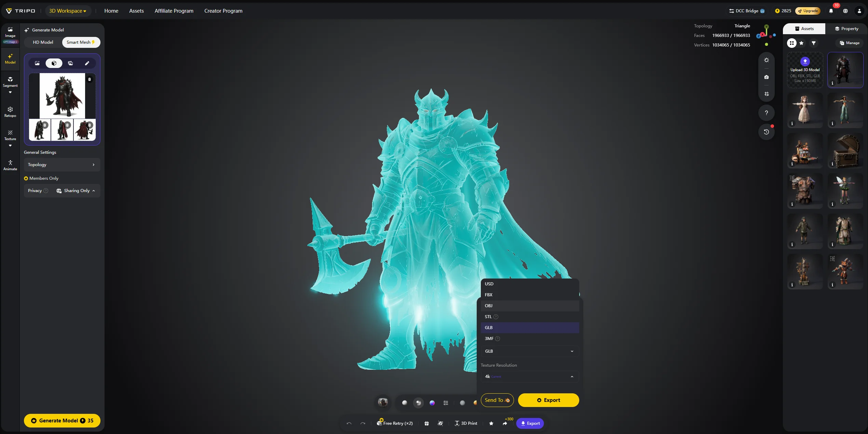Click the 3D Print button
The image size is (868, 434).
[466, 423]
